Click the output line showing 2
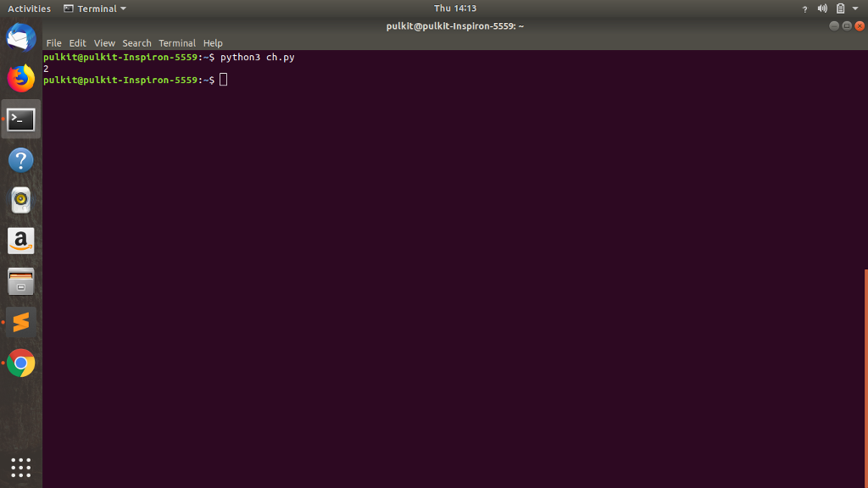Image resolution: width=868 pixels, height=488 pixels. click(46, 69)
